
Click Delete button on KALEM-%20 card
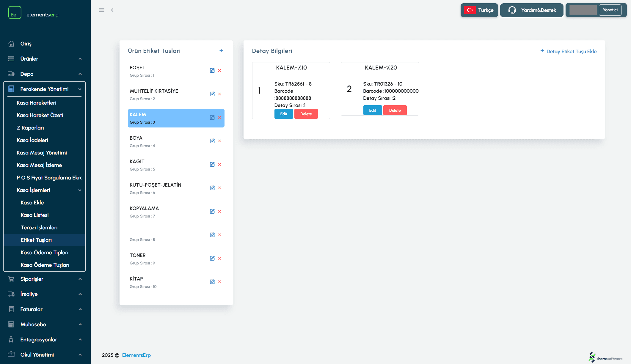(x=395, y=111)
